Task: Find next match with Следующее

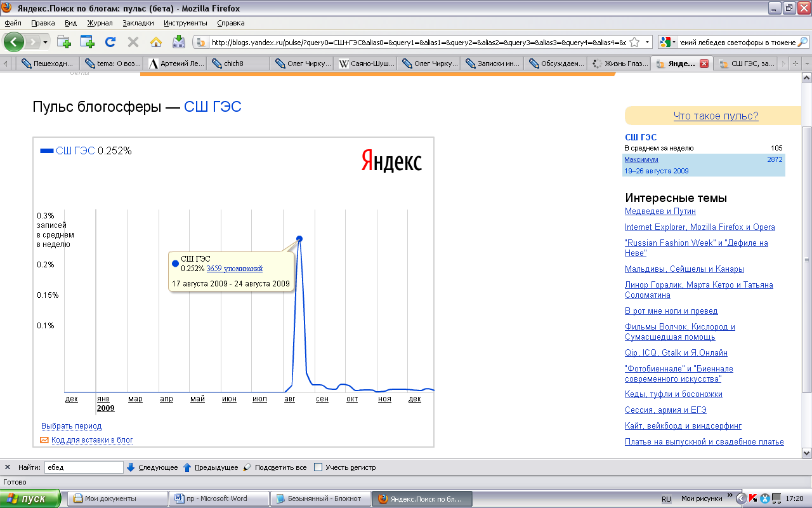Action: pyautogui.click(x=152, y=467)
